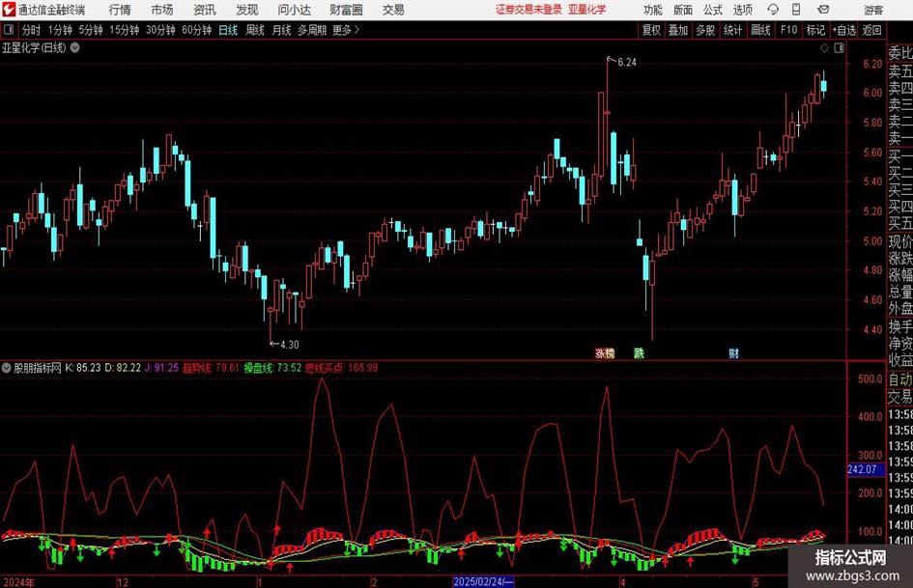Click the 2024年 time axis label
This screenshot has width=913, height=588.
point(19,582)
